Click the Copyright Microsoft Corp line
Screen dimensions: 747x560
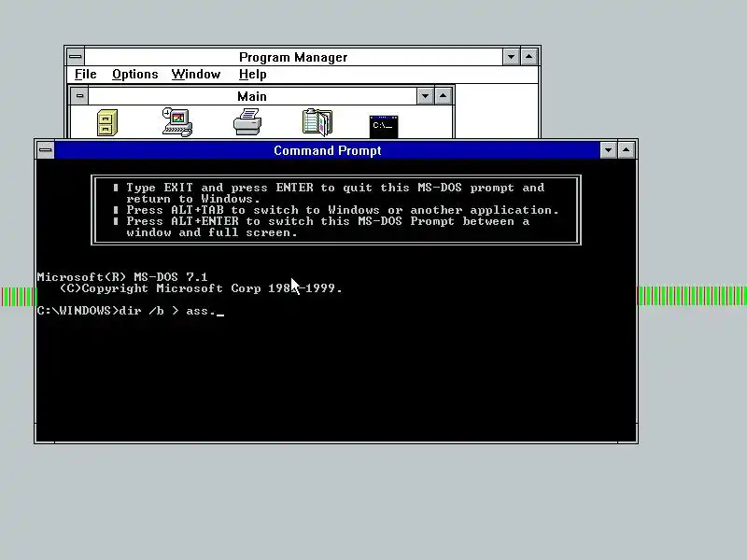201,288
